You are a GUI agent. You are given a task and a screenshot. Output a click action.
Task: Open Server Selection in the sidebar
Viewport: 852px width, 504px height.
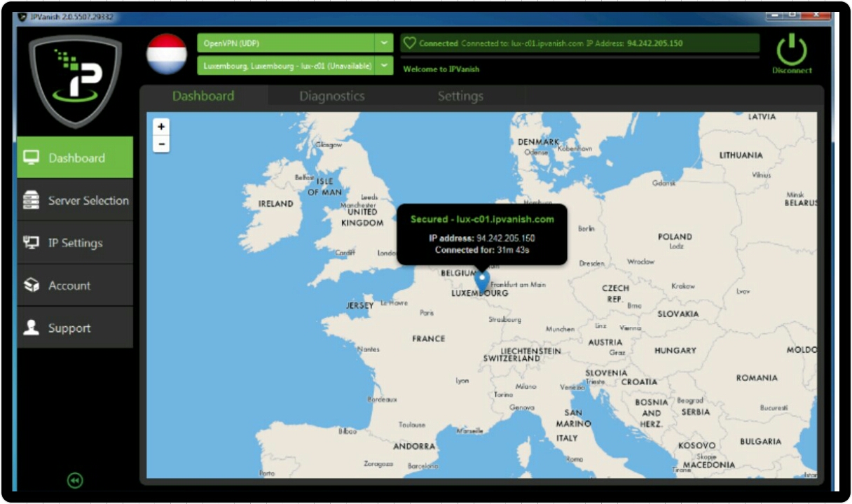coord(75,200)
